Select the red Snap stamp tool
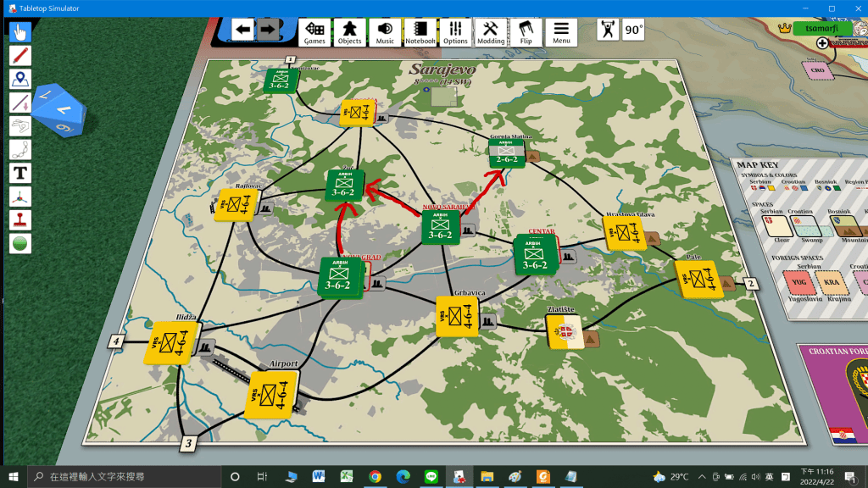The width and height of the screenshot is (868, 488). pos(20,220)
